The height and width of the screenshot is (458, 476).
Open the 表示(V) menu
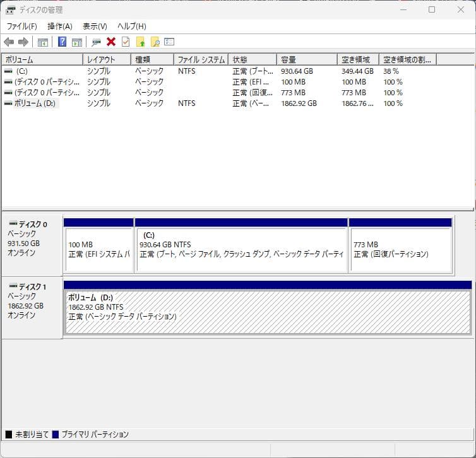[x=95, y=26]
